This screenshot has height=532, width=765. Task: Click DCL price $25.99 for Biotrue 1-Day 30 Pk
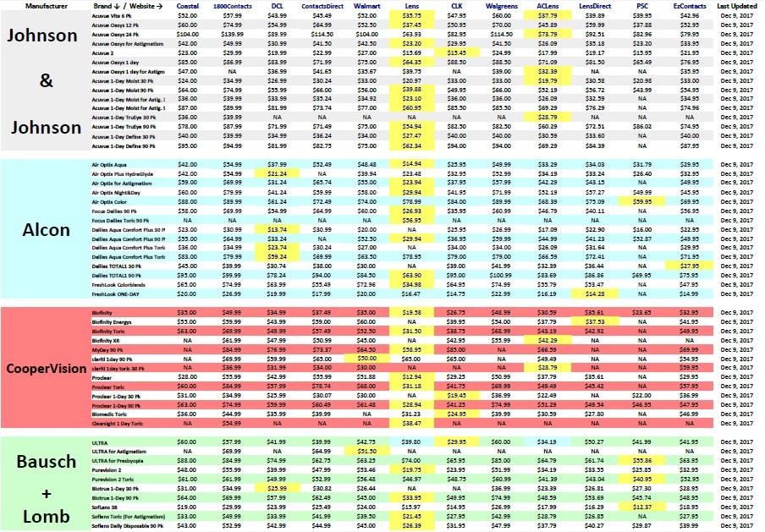277,488
